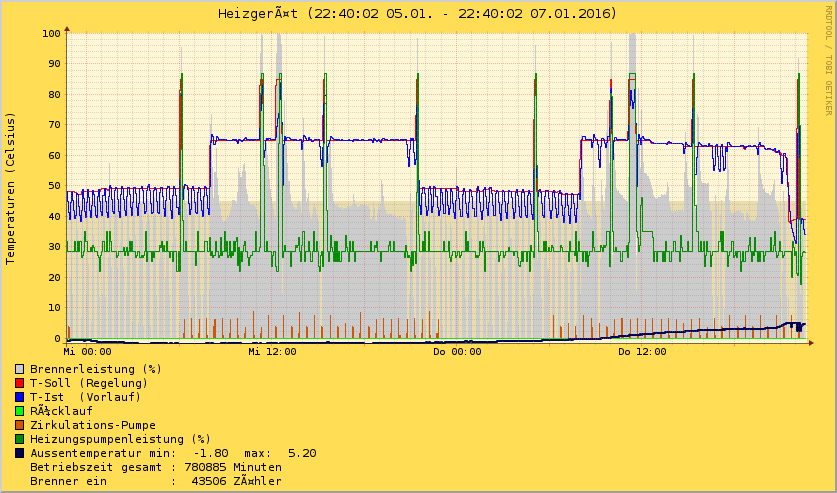Click the 40 value on the Y axis
The width and height of the screenshot is (837, 493).
coord(55,217)
